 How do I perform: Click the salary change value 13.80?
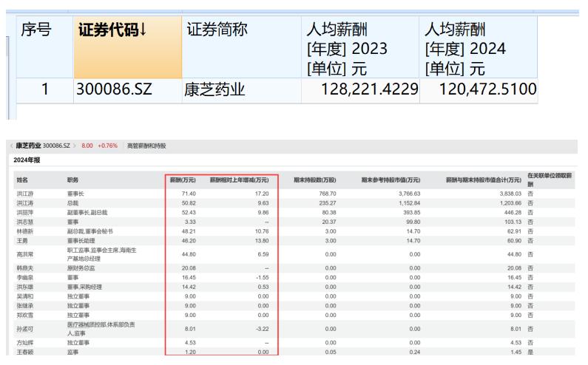click(x=262, y=241)
